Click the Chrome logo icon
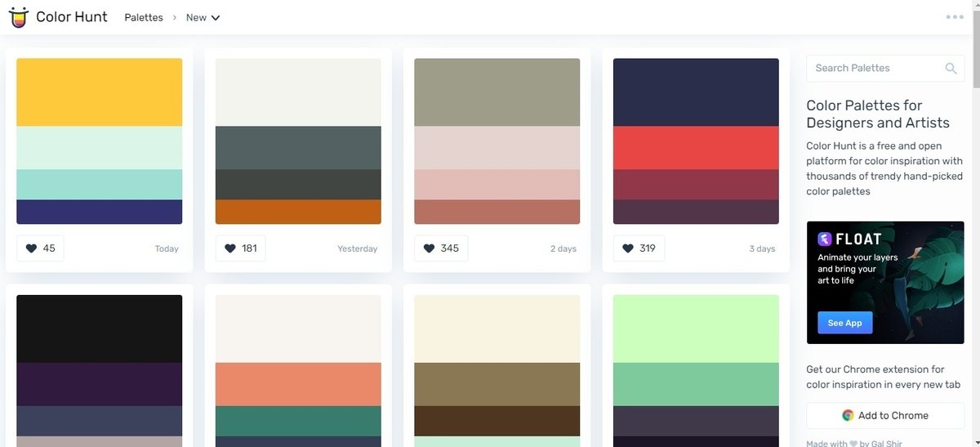 849,415
